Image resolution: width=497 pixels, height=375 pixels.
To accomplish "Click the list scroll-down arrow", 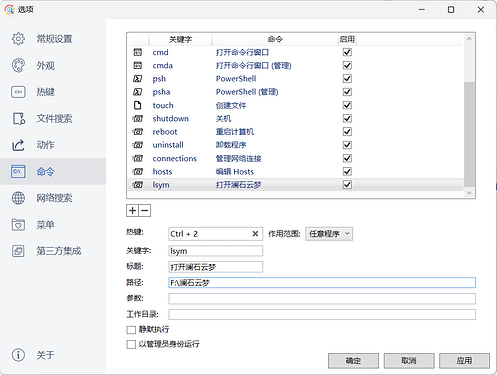I will pos(469,193).
